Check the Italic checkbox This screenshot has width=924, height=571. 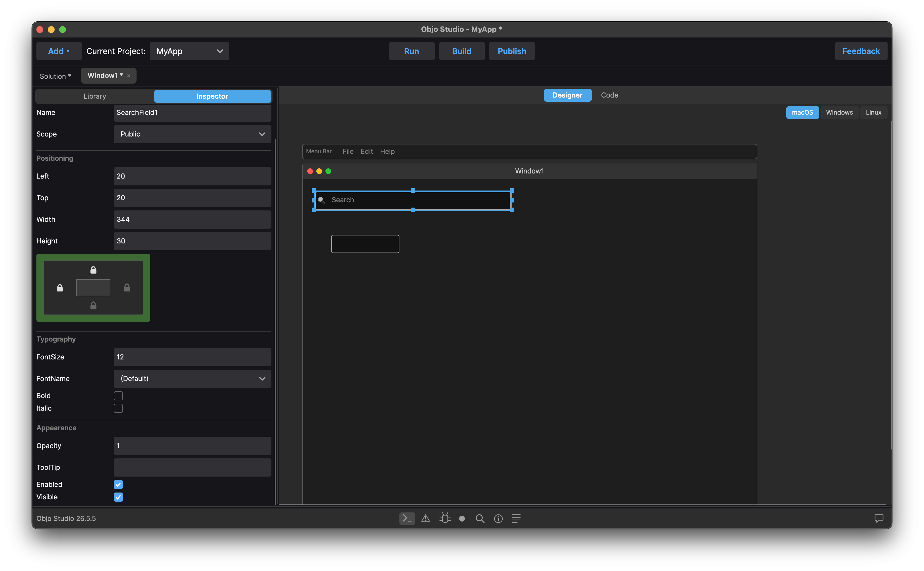click(x=118, y=408)
